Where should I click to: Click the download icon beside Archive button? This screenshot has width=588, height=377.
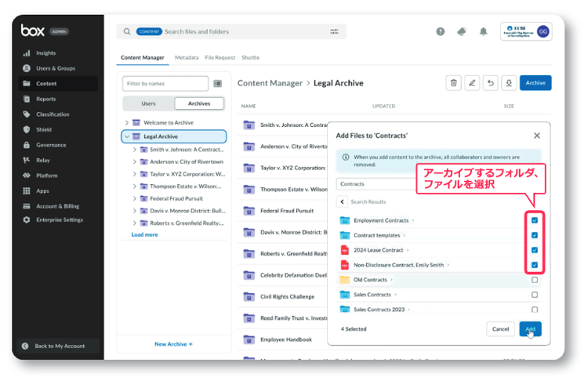pyautogui.click(x=509, y=83)
